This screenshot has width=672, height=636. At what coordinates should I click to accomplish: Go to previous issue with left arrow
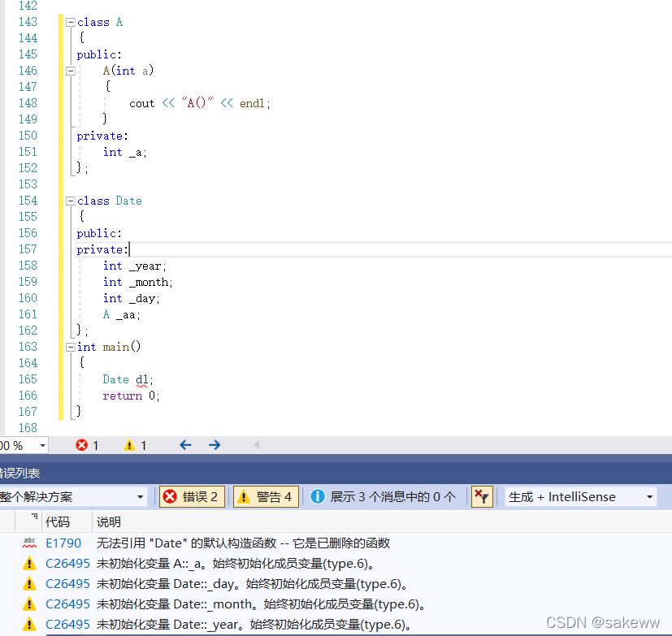coord(185,445)
